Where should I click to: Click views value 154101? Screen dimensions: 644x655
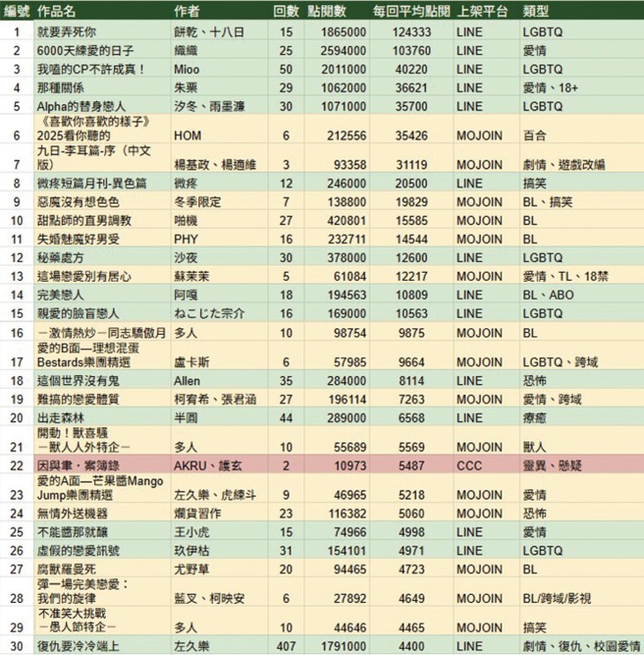[346, 551]
